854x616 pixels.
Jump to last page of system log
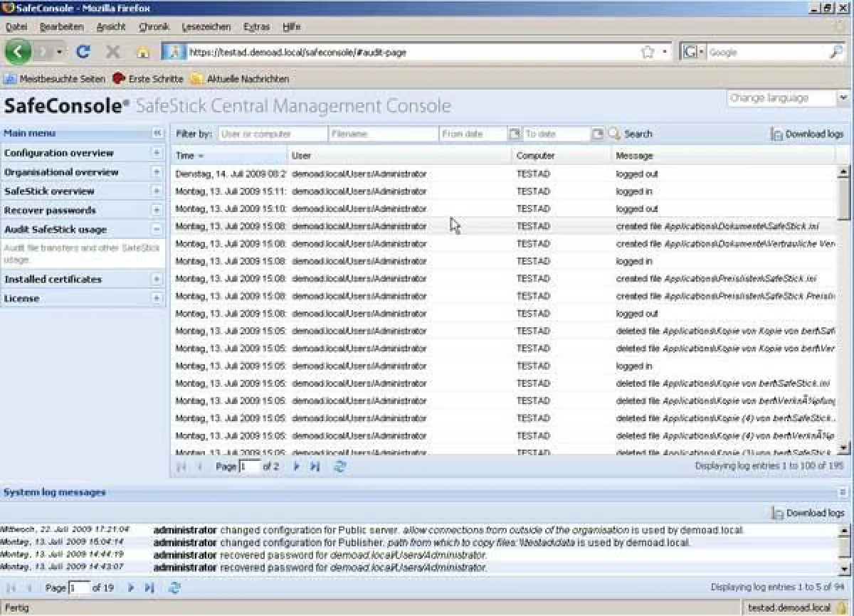click(x=149, y=588)
